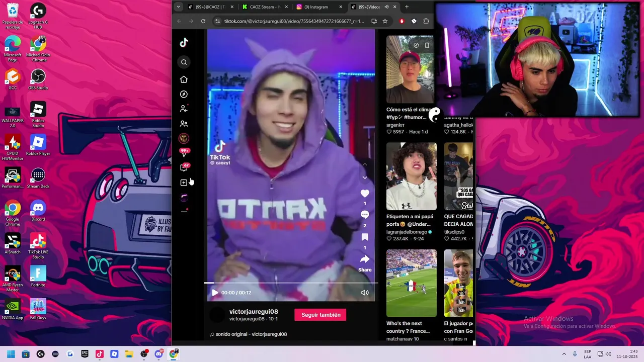
Task: Click the Seguir también button
Action: tap(320, 315)
